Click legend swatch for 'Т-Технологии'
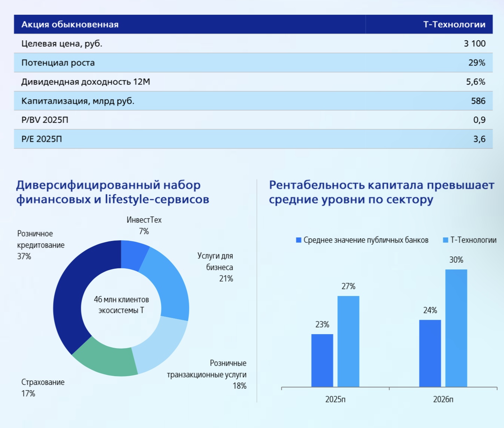The width and height of the screenshot is (504, 428). [446, 240]
